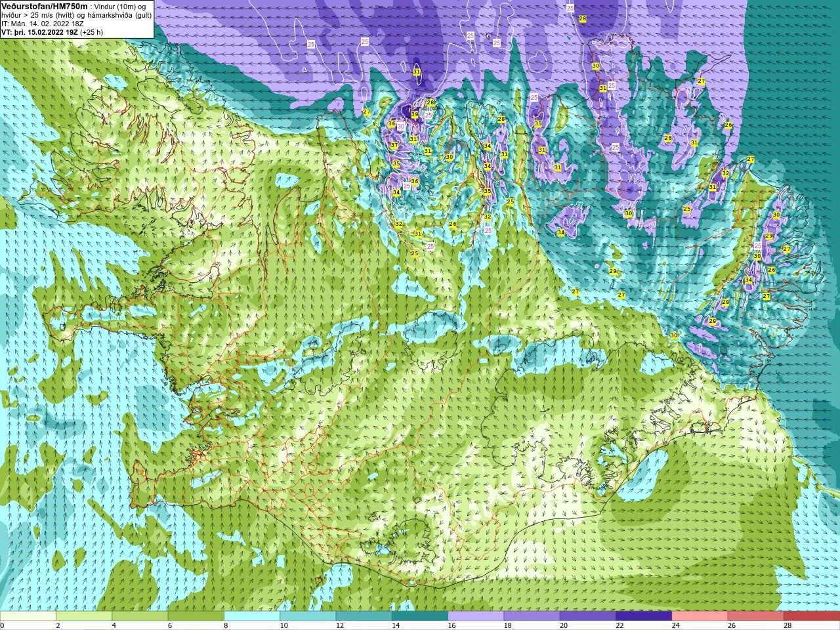Viewport: 840px width, 630px height.
Task: Click the legend scale tick label "0"
Action: click(2, 625)
